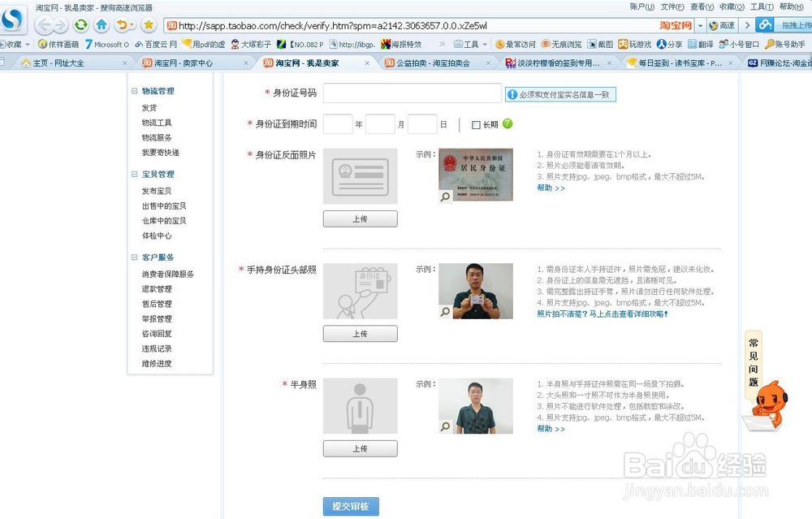Open the 玩游戏 games icon
The width and height of the screenshot is (812, 519).
[635, 45]
